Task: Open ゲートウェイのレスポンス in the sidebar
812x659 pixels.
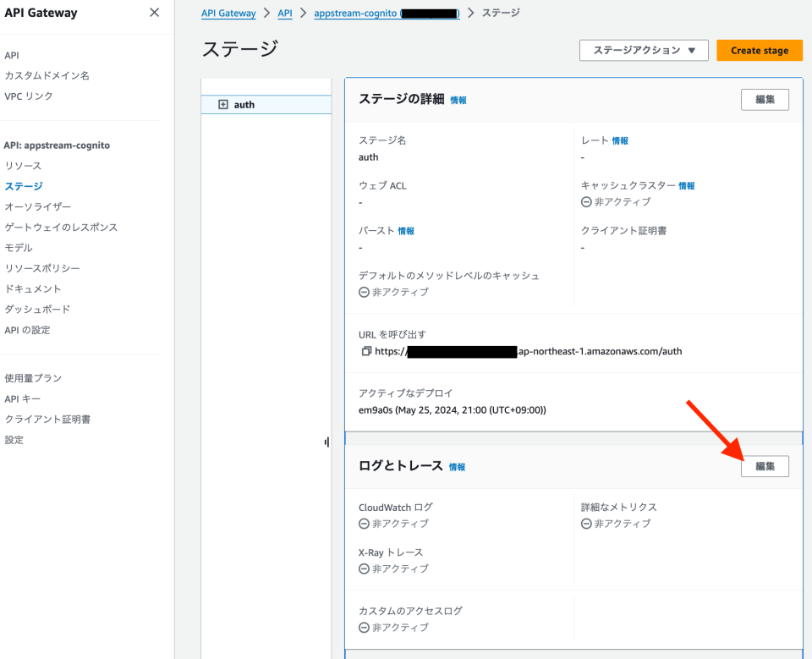Action: 61,227
